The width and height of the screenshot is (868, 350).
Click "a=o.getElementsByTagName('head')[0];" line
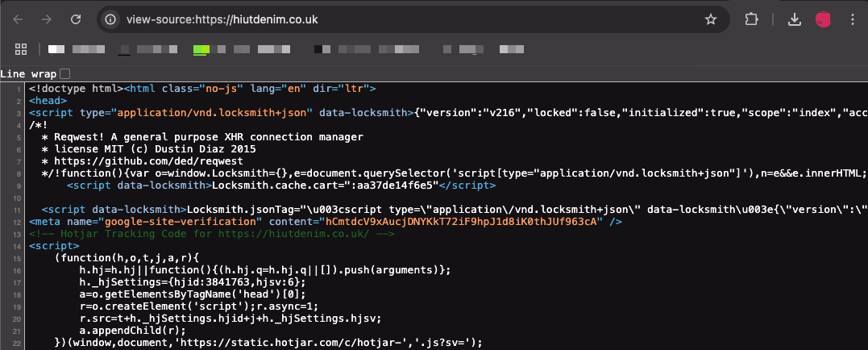pyautogui.click(x=193, y=294)
